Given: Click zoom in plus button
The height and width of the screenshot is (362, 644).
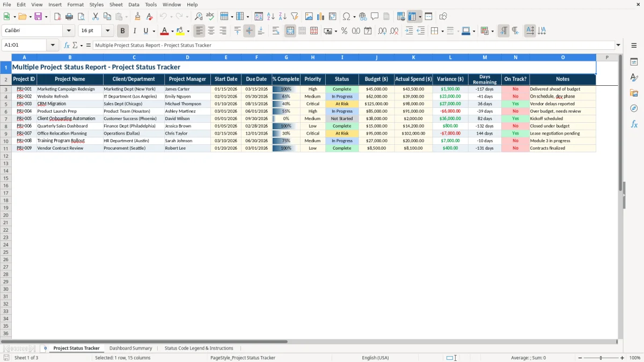Looking at the screenshot, I should pos(623,358).
